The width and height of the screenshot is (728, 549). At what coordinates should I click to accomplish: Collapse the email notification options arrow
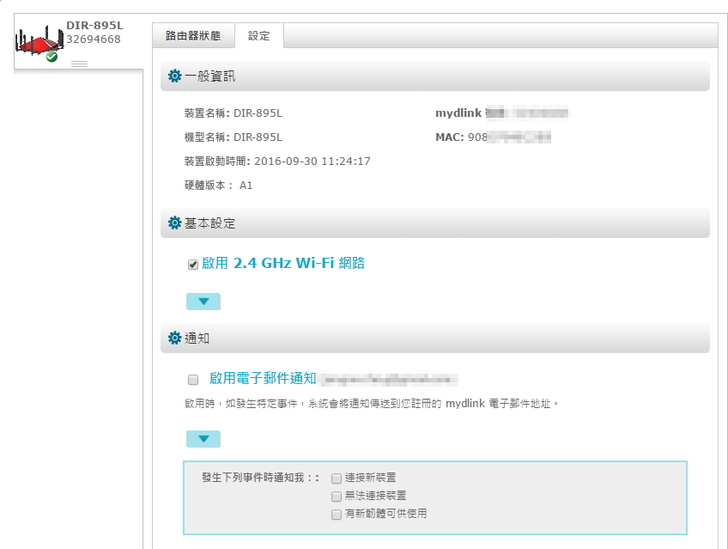(203, 439)
